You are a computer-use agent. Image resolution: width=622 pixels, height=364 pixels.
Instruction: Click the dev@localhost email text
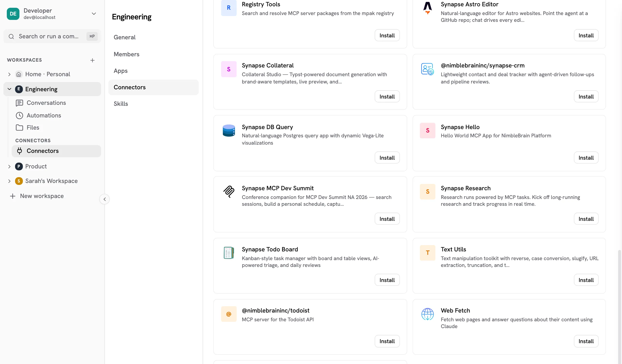40,17
